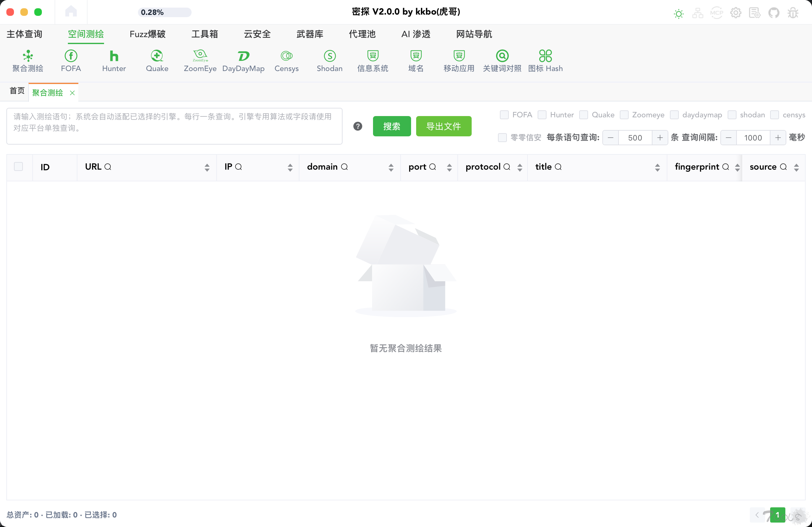Enable the shodan engine checkbox
The width and height of the screenshot is (812, 527).
pyautogui.click(x=732, y=114)
